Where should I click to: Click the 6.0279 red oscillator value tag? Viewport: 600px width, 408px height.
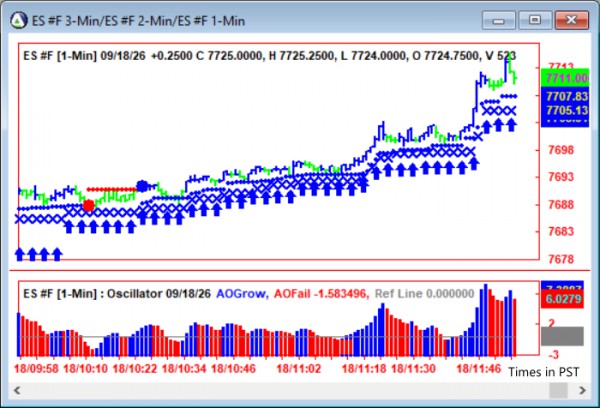coord(562,299)
